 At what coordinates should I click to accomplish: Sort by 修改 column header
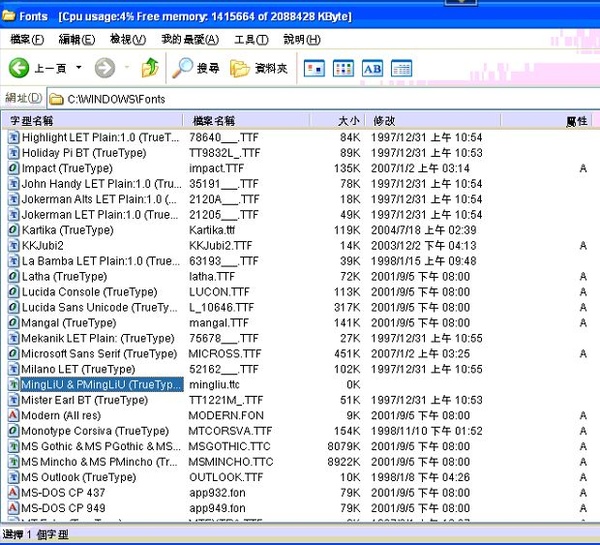click(x=433, y=121)
